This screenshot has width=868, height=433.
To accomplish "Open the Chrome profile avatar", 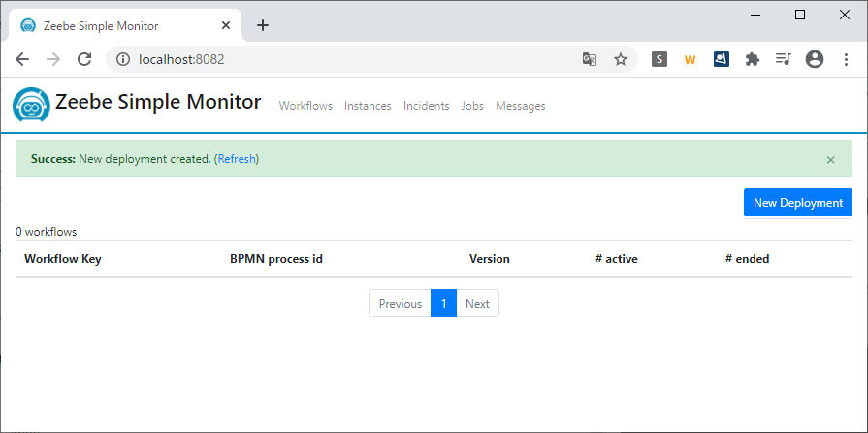I will pyautogui.click(x=815, y=59).
